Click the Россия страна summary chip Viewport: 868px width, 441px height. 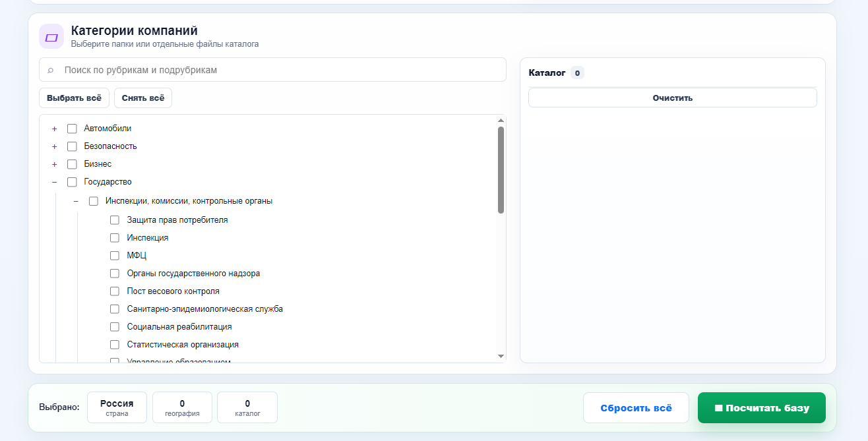(x=117, y=407)
